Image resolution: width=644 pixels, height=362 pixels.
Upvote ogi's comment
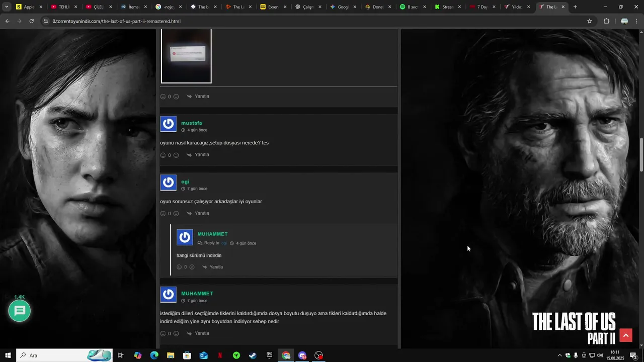(x=163, y=214)
